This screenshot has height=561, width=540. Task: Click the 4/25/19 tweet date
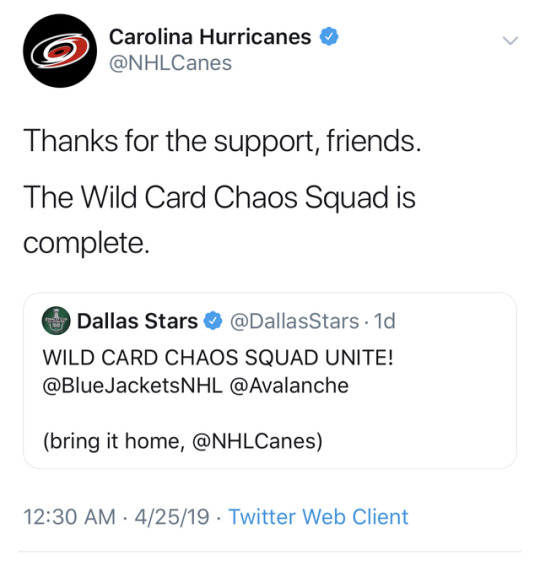click(x=172, y=517)
